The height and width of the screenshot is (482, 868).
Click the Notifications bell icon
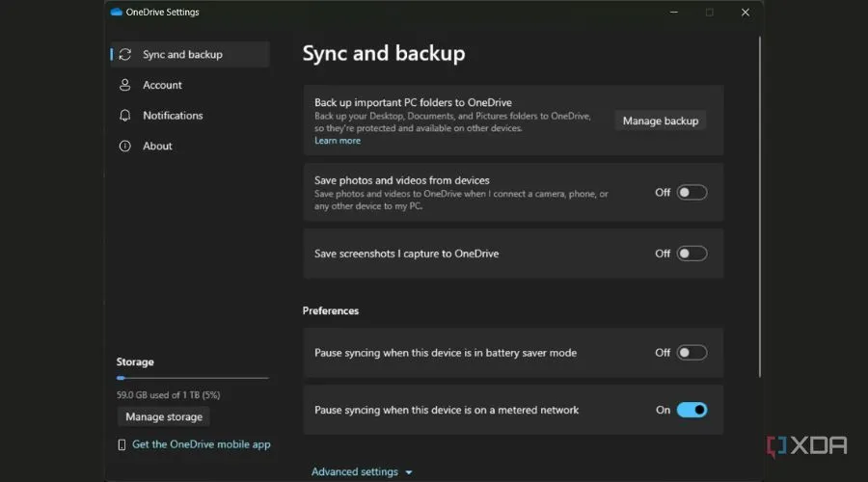[x=124, y=116]
